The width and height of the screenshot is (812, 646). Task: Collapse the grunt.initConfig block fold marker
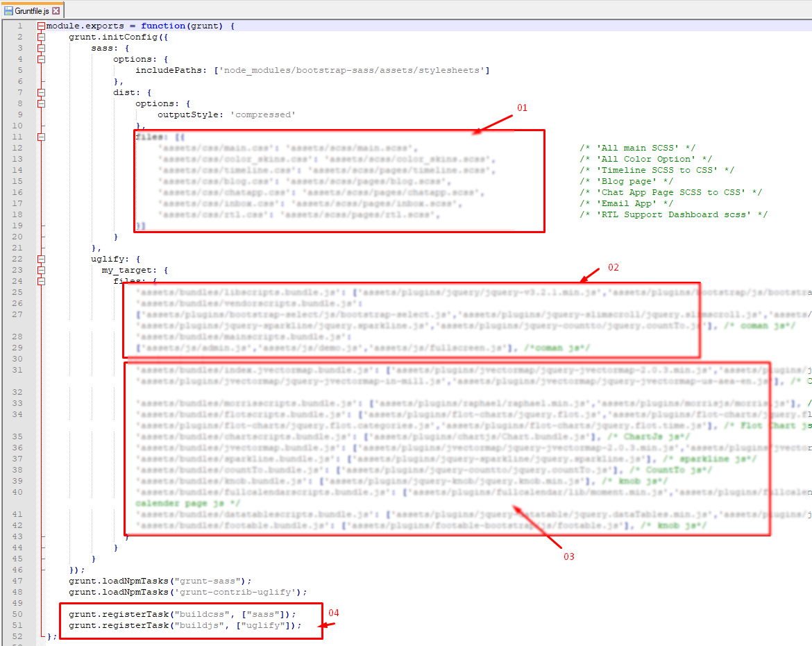pos(41,37)
